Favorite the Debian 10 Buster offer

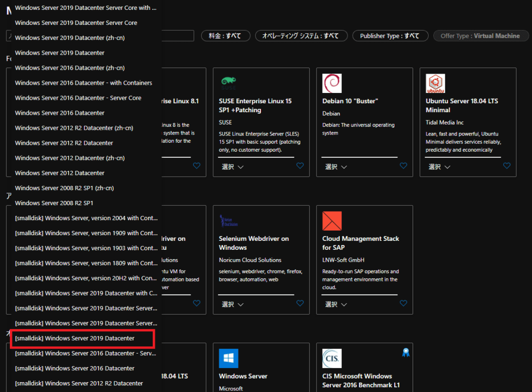pyautogui.click(x=404, y=166)
